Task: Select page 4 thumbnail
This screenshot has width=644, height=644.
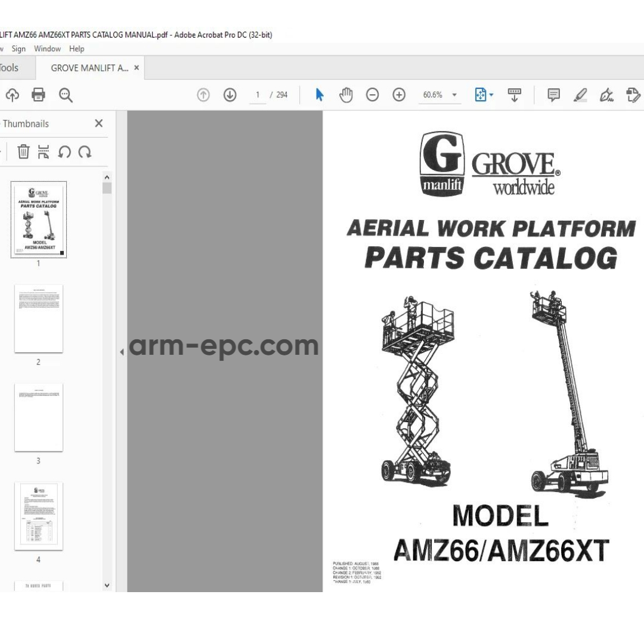Action: tap(39, 516)
